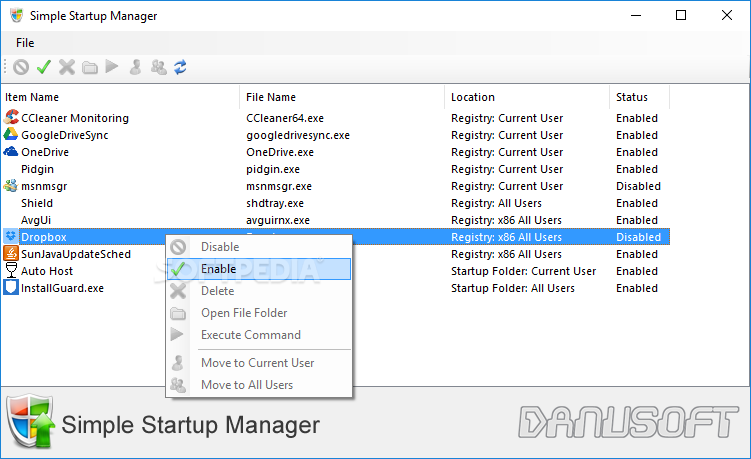Choose Delete in the context menu
The image size is (751, 459).
click(x=259, y=291)
